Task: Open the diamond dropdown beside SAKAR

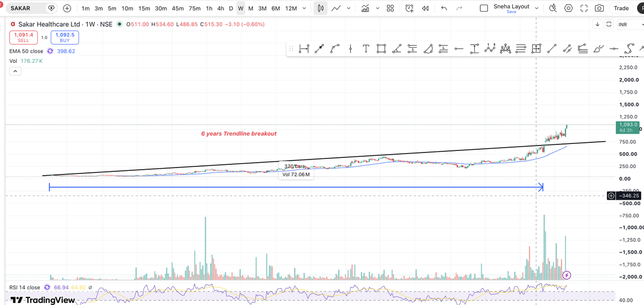Action: [52, 8]
